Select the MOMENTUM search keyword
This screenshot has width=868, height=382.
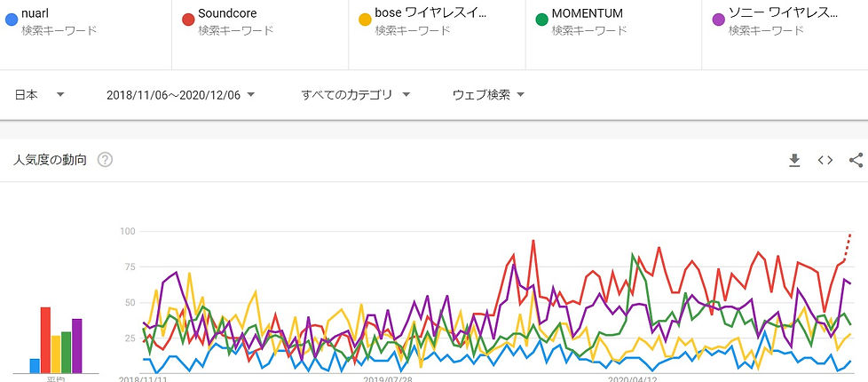pos(587,13)
